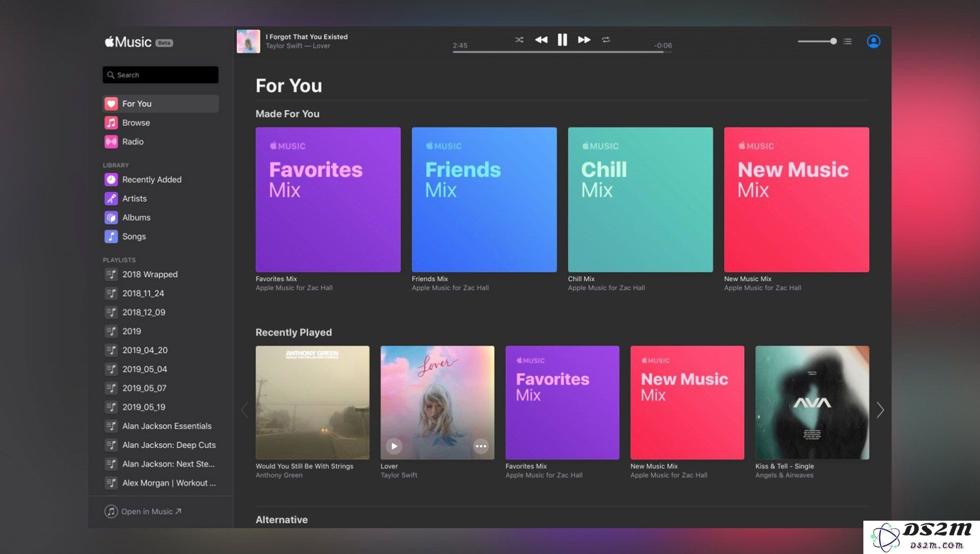980x554 pixels.
Task: Select For You in the sidebar
Action: (160, 104)
